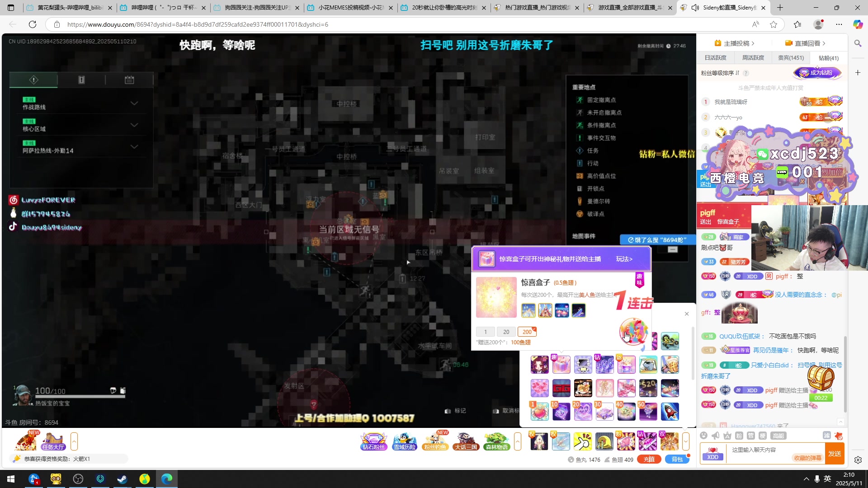Click the sidebar search magnifier icon
The image size is (868, 488).
pyautogui.click(x=858, y=43)
